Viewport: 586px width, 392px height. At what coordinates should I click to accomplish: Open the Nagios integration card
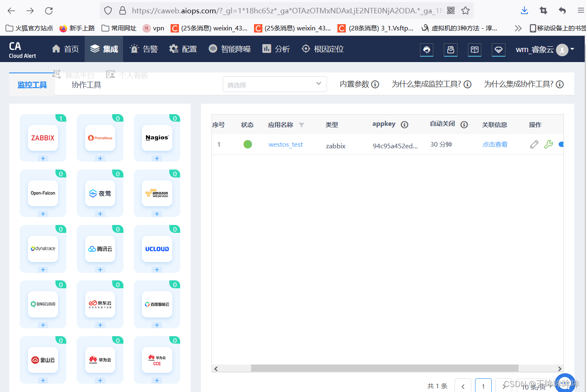(157, 138)
